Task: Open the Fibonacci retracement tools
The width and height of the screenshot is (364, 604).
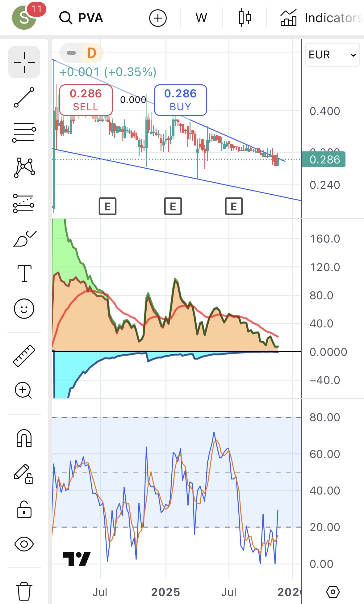Action: 24,133
